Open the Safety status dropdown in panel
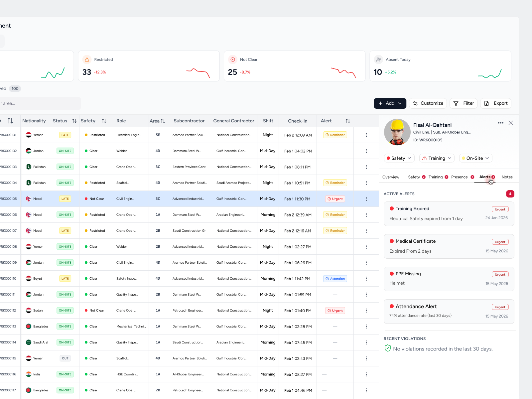Image resolution: width=532 pixels, height=399 pixels. 399,158
